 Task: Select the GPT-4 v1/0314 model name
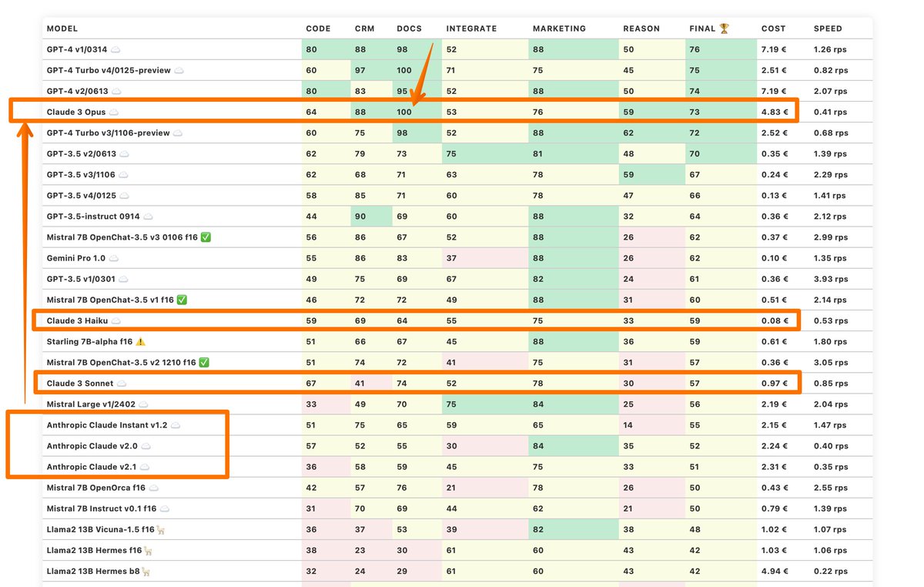click(76, 49)
